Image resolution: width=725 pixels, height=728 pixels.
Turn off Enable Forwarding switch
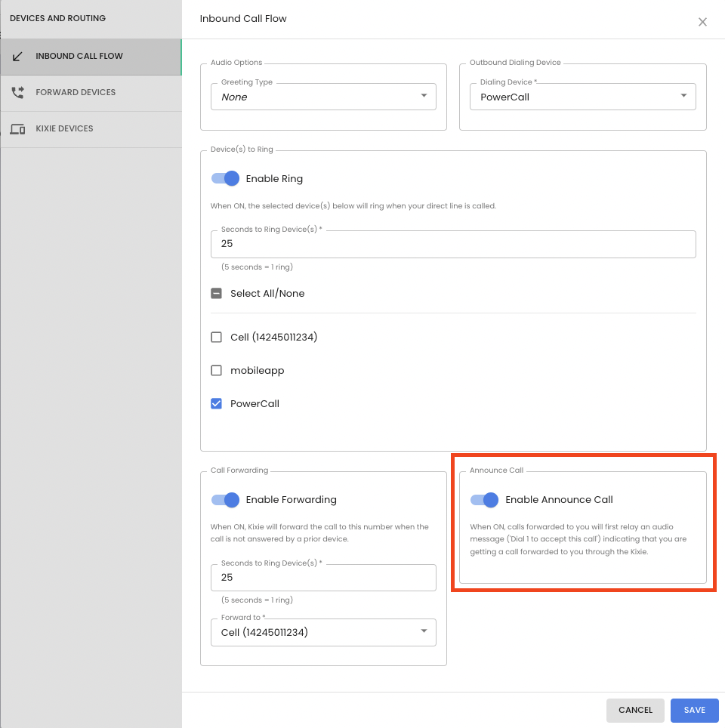(225, 500)
